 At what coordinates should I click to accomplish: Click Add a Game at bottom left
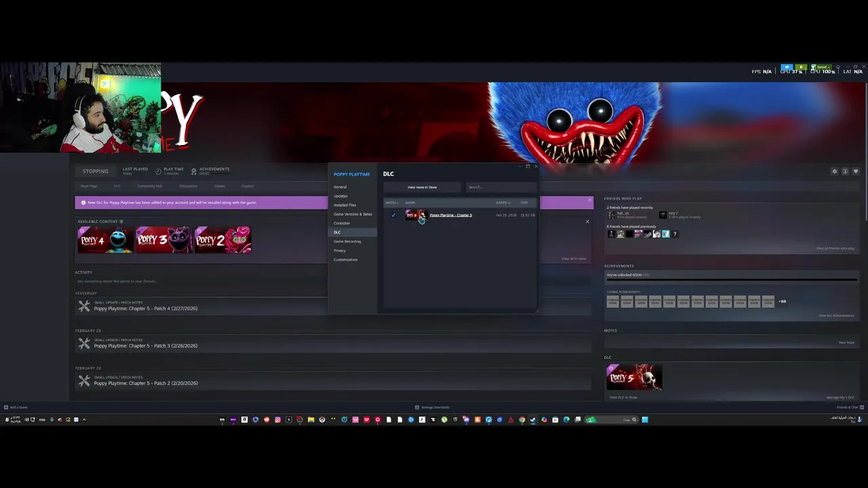click(x=15, y=407)
